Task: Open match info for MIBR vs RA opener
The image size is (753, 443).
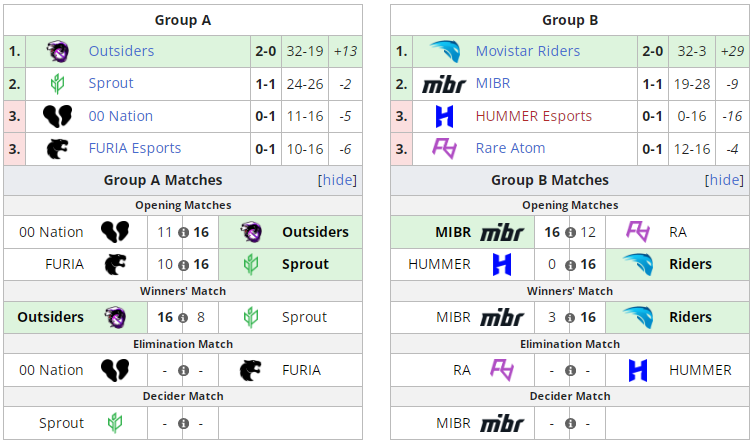Action: 570,232
